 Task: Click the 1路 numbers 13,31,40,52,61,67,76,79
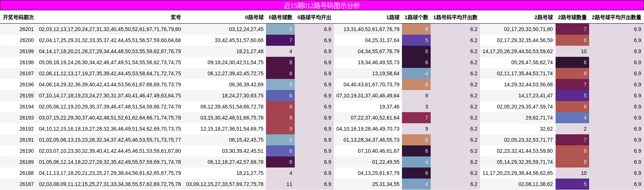click(371, 29)
